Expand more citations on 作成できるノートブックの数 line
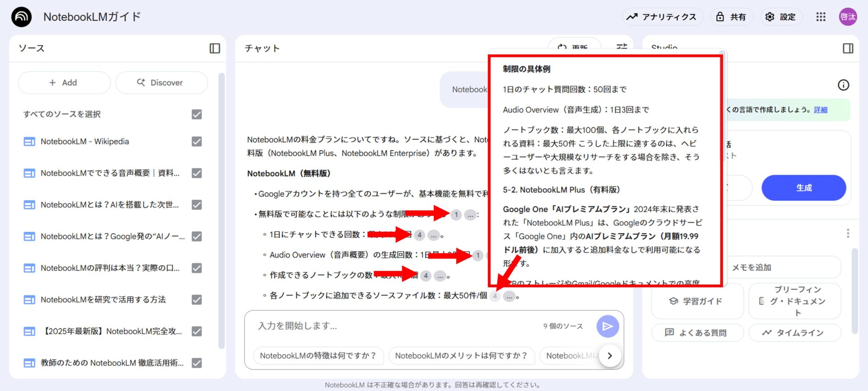The image size is (868, 391). (439, 276)
